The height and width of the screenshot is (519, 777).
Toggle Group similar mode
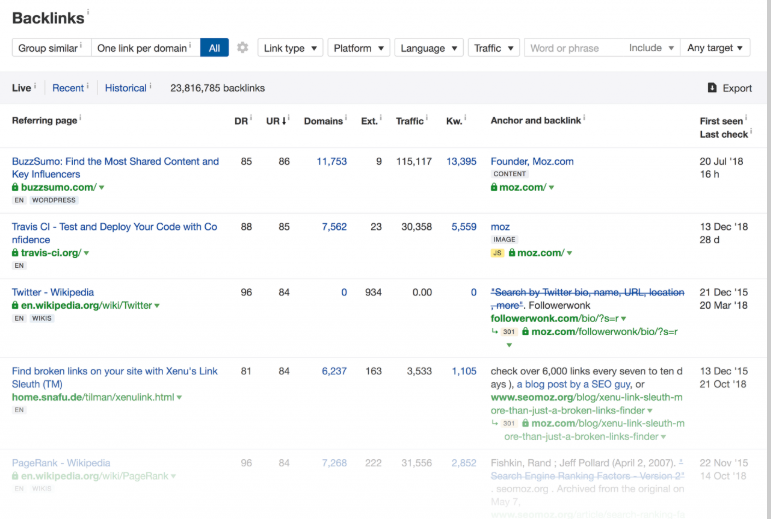point(52,48)
